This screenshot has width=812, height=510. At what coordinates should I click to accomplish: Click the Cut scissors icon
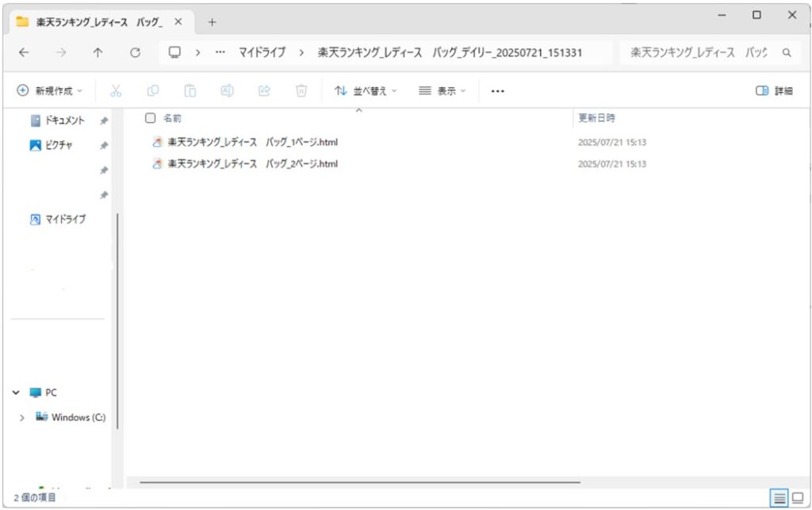point(116,90)
